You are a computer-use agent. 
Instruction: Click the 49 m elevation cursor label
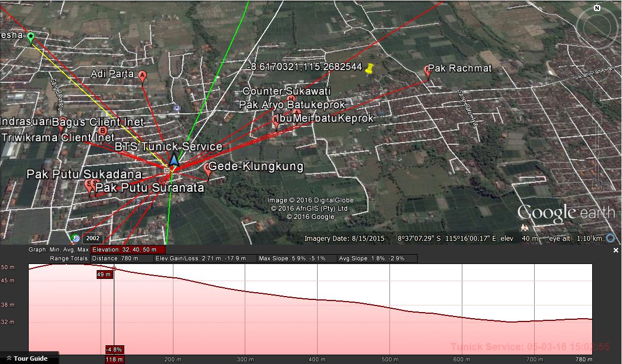coord(104,275)
